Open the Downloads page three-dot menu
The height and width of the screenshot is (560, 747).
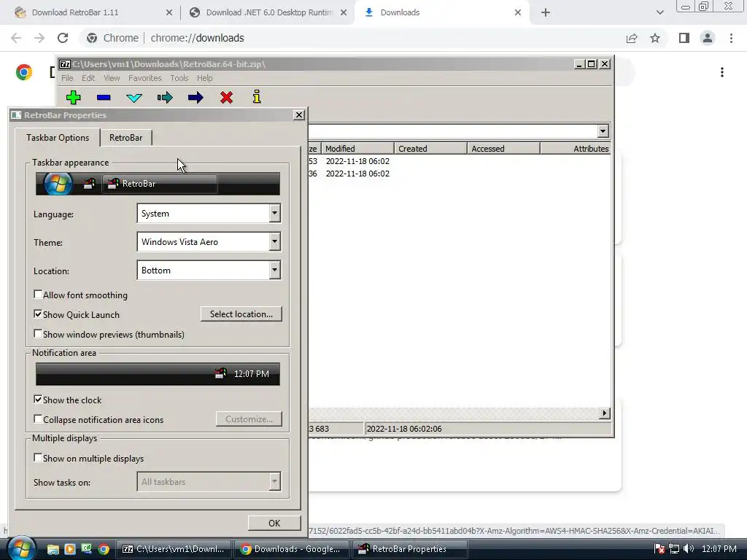722,72
